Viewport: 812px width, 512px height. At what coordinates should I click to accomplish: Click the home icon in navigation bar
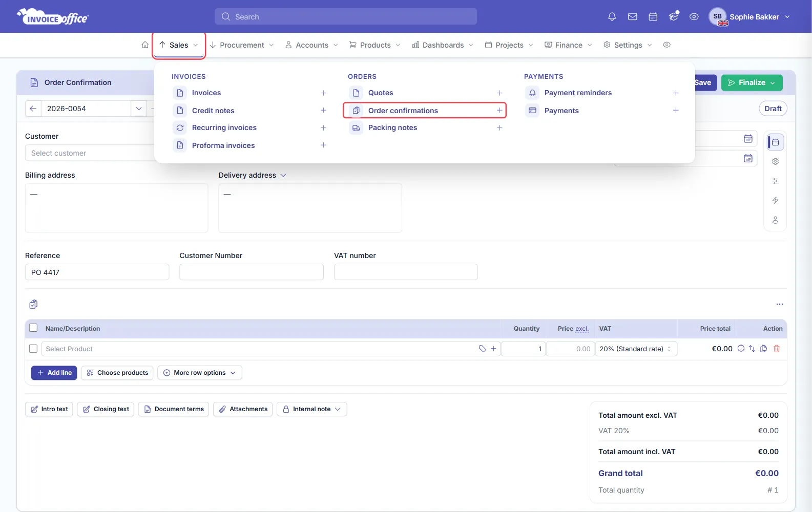click(x=145, y=45)
